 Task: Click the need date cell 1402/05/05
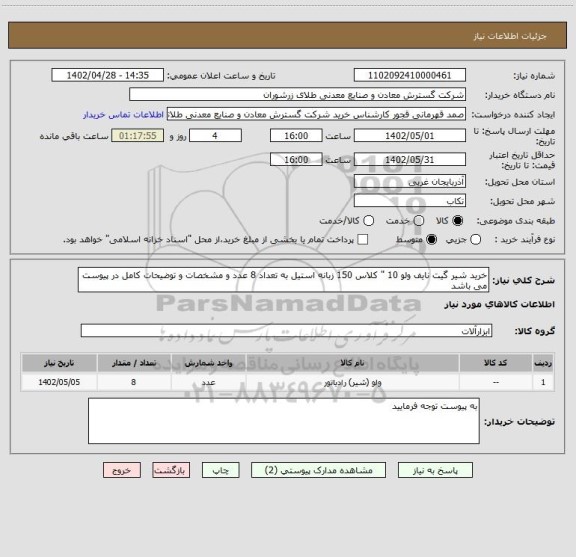coord(59,382)
